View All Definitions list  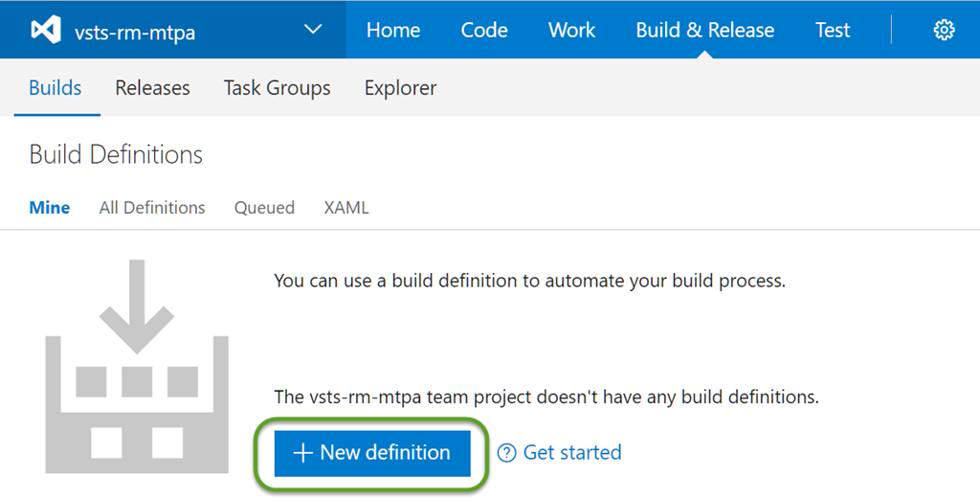[152, 208]
